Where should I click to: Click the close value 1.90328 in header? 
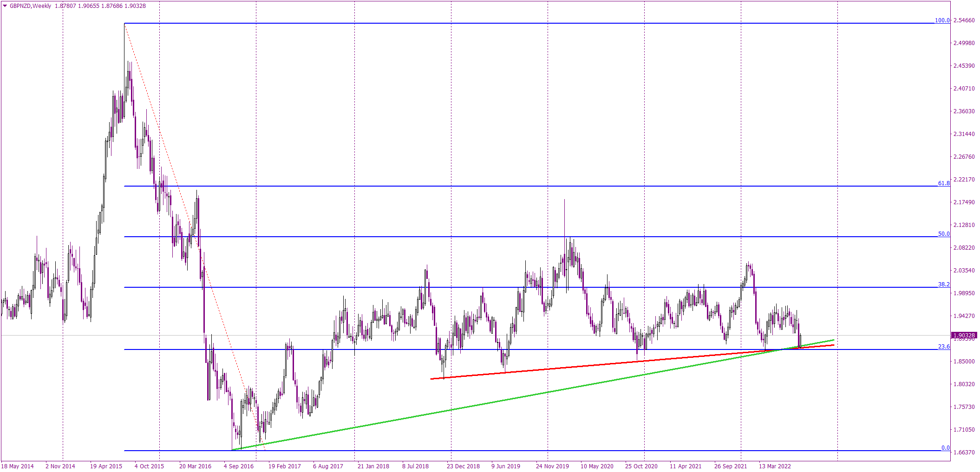click(x=135, y=6)
